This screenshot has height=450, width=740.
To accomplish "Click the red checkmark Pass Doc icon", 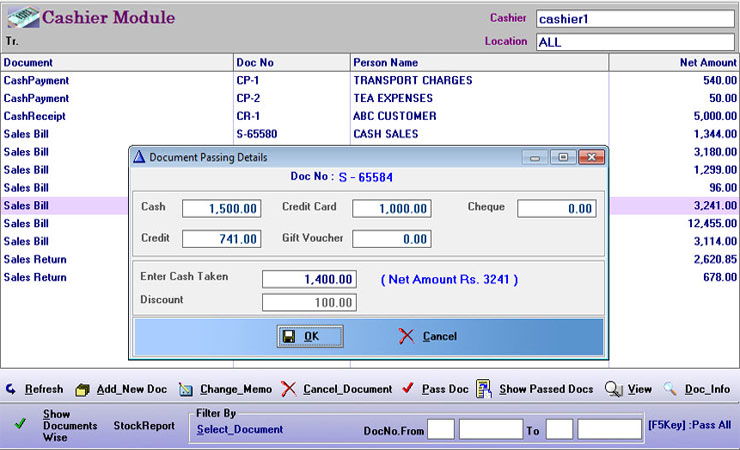I will [408, 388].
